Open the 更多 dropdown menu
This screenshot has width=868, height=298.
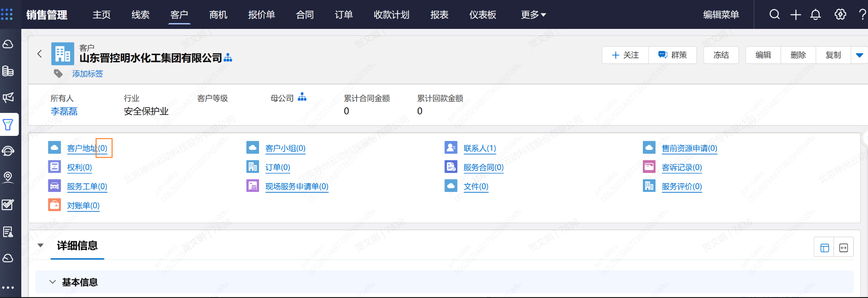[x=533, y=15]
